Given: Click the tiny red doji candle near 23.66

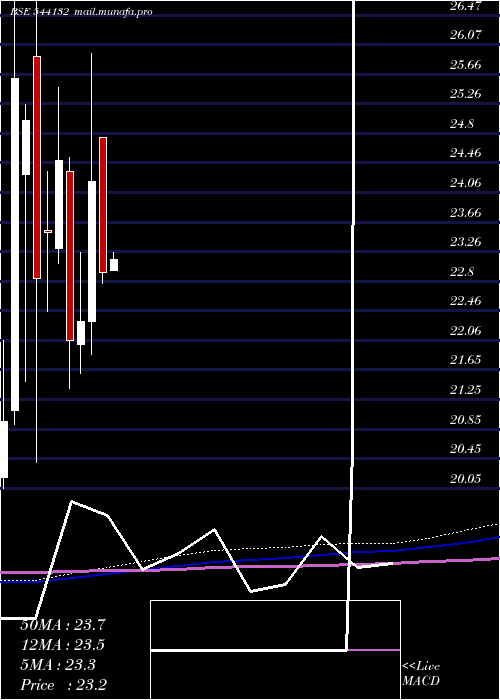Looking at the screenshot, I should tap(48, 231).
